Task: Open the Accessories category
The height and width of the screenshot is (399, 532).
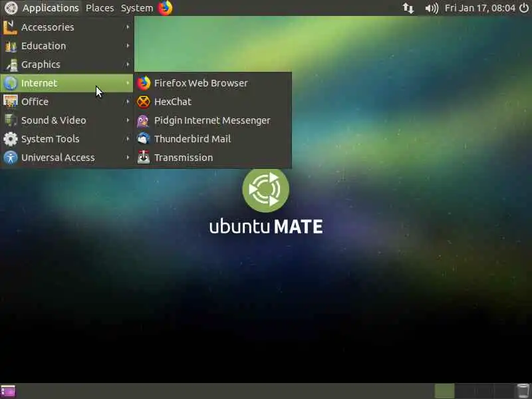Action: [67, 27]
